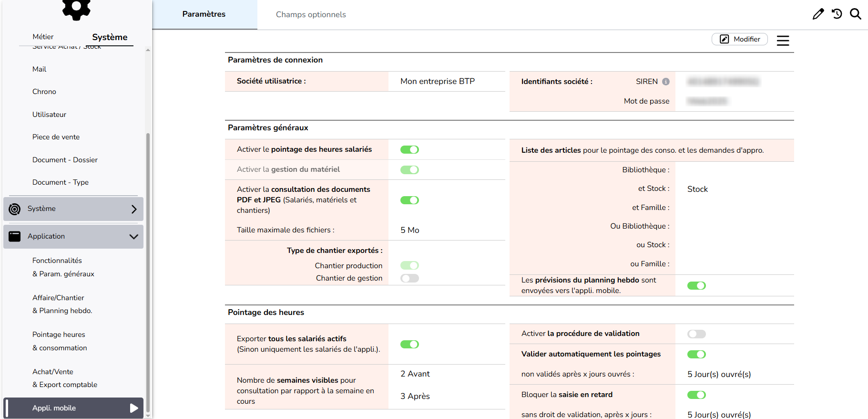Click the Modifier button

tap(739, 39)
